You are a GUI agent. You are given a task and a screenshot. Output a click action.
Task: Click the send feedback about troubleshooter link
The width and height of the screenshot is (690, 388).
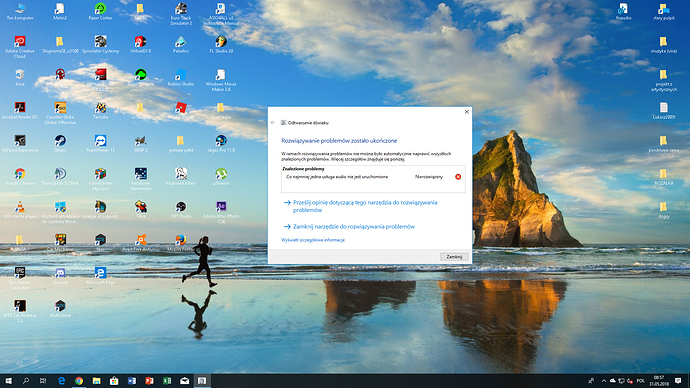[365, 206]
